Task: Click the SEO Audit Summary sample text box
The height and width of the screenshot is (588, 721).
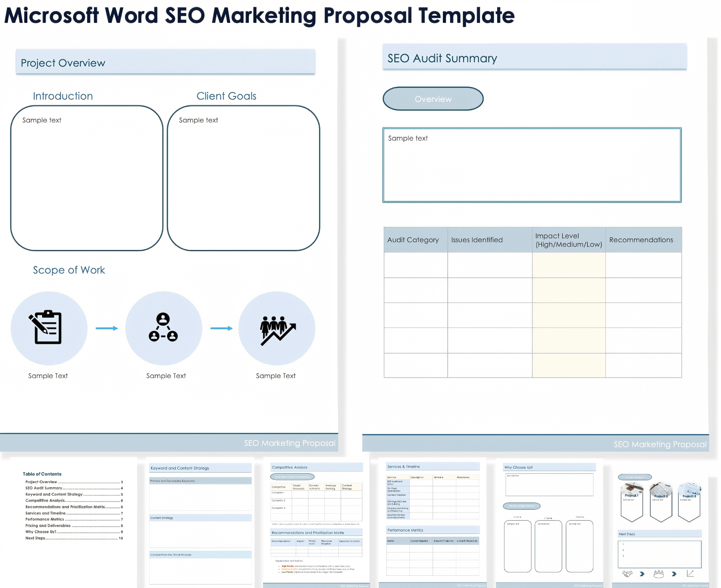Action: [532, 165]
